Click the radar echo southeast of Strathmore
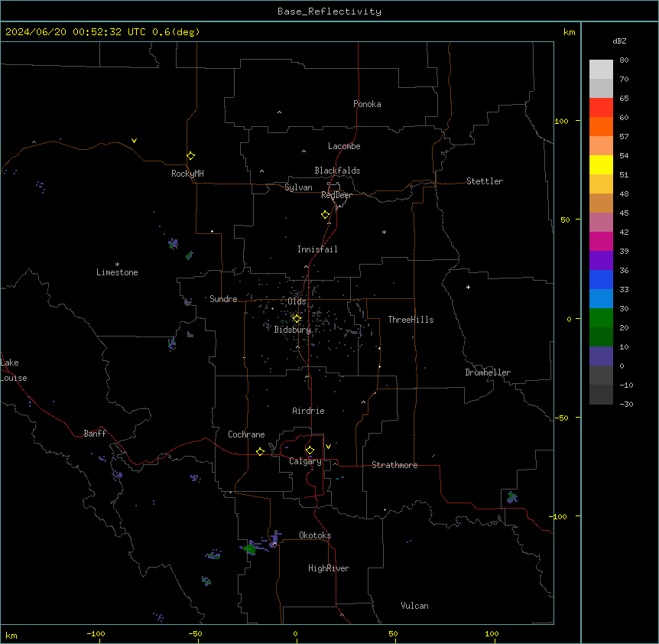Screen dimensions: 659x644 click(x=512, y=497)
